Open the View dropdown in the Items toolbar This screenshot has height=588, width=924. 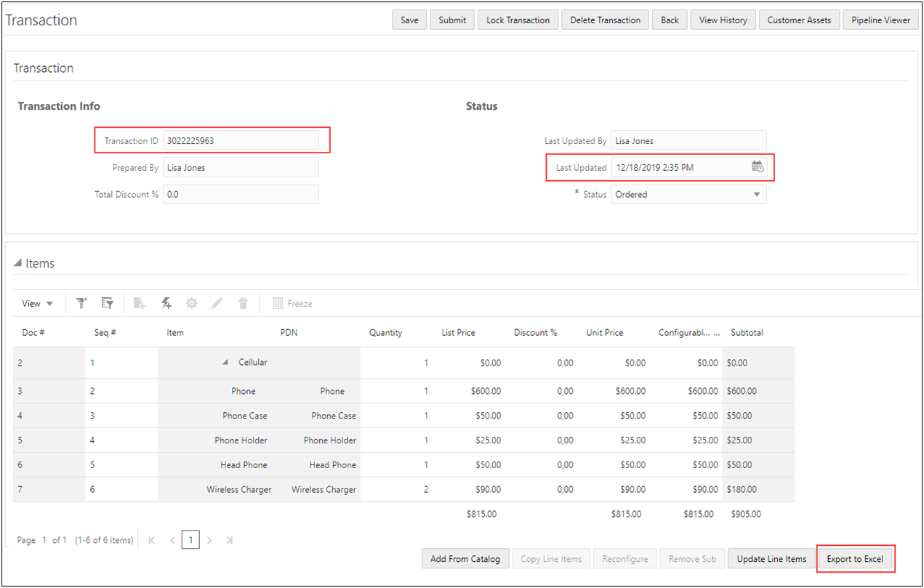point(36,303)
